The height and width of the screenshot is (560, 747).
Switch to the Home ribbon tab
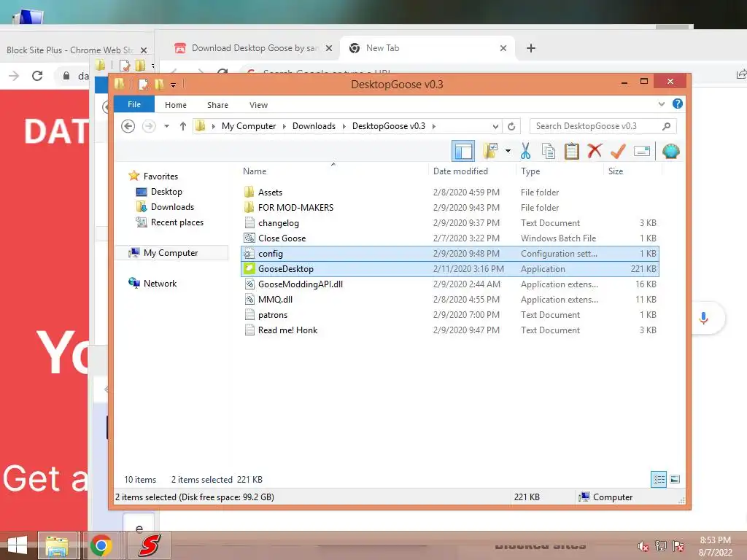tap(176, 105)
